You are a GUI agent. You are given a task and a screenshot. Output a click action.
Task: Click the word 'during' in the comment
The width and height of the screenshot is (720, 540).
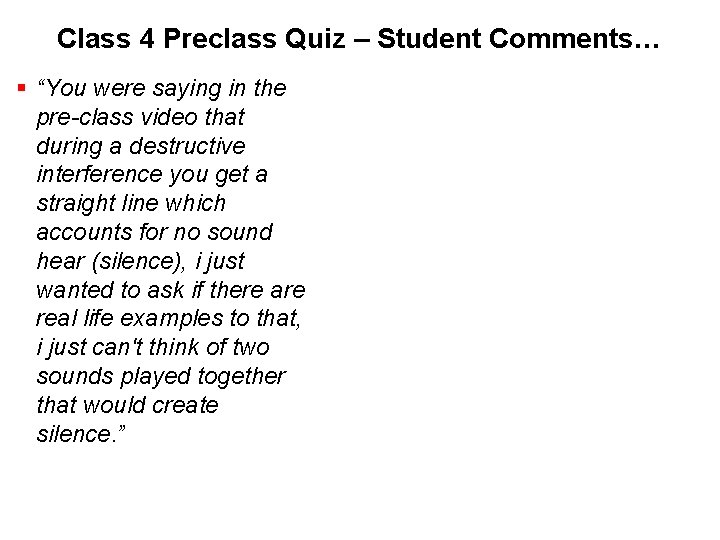point(69,147)
